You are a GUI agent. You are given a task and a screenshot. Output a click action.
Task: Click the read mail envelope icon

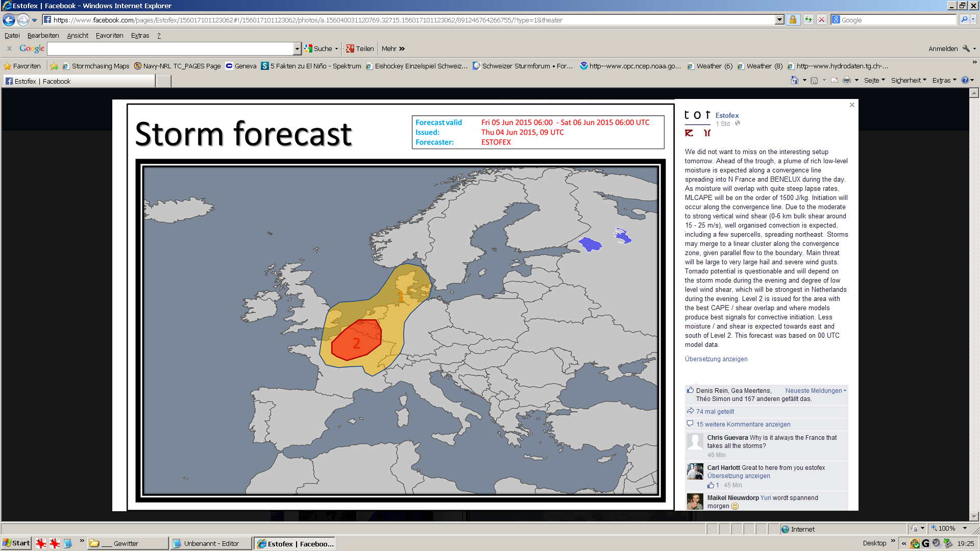pyautogui.click(x=835, y=80)
